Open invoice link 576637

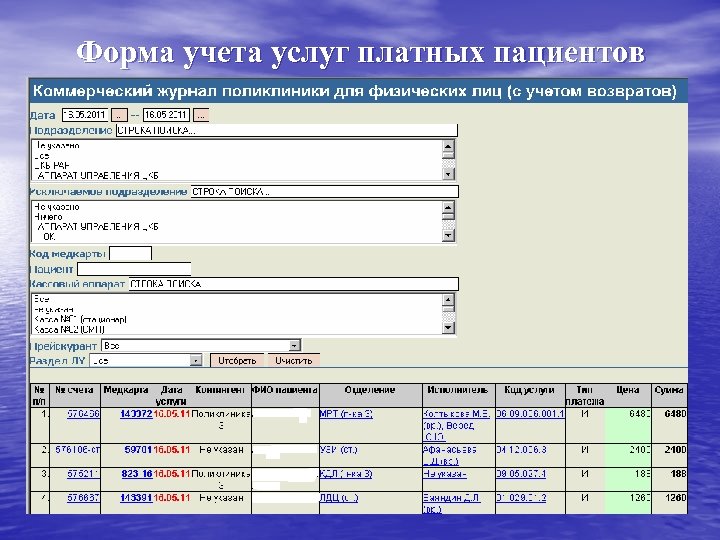[x=83, y=498]
